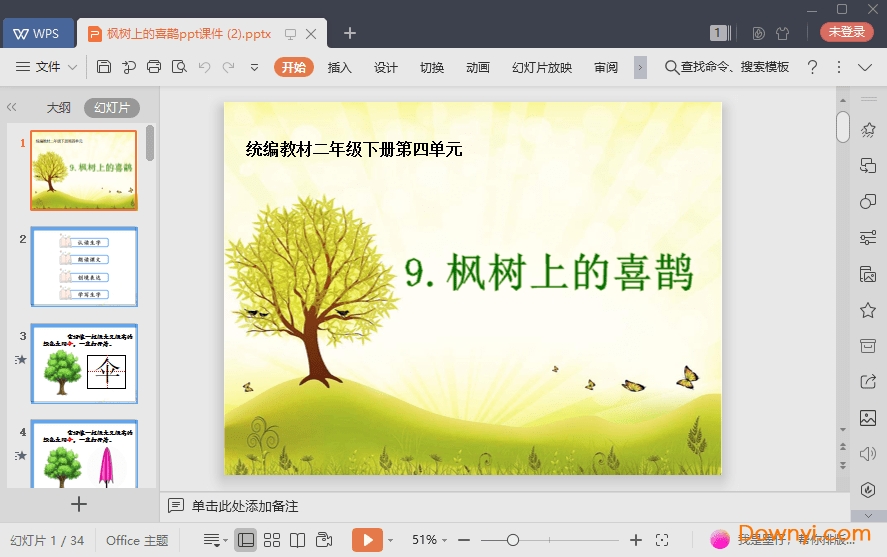Open the slideshow play options dropdown
887x557 pixels.
(x=390, y=541)
